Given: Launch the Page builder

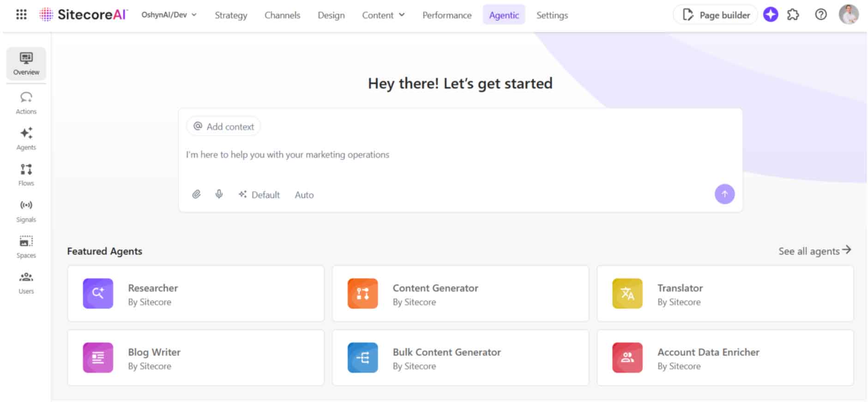Looking at the screenshot, I should click(x=716, y=15).
